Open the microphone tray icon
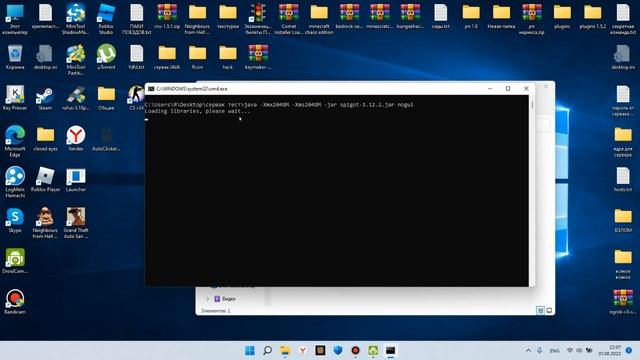The height and width of the screenshot is (360, 640). (540, 350)
